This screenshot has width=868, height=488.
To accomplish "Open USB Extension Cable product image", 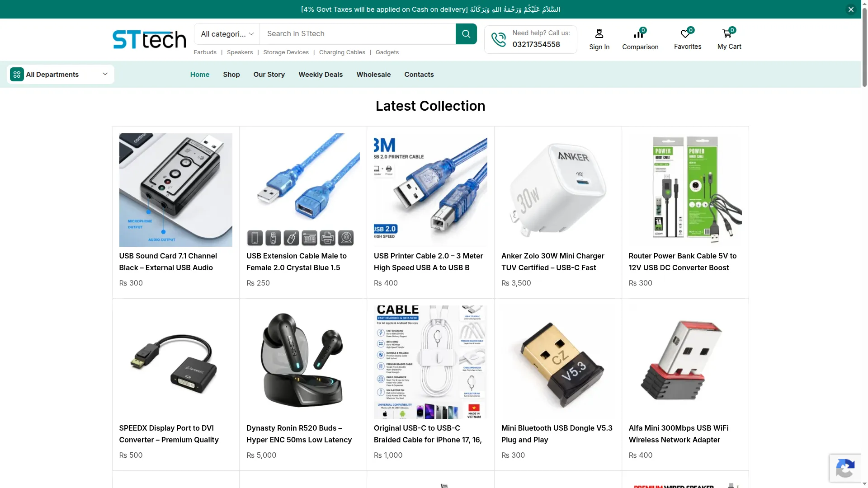I will pos(303,190).
